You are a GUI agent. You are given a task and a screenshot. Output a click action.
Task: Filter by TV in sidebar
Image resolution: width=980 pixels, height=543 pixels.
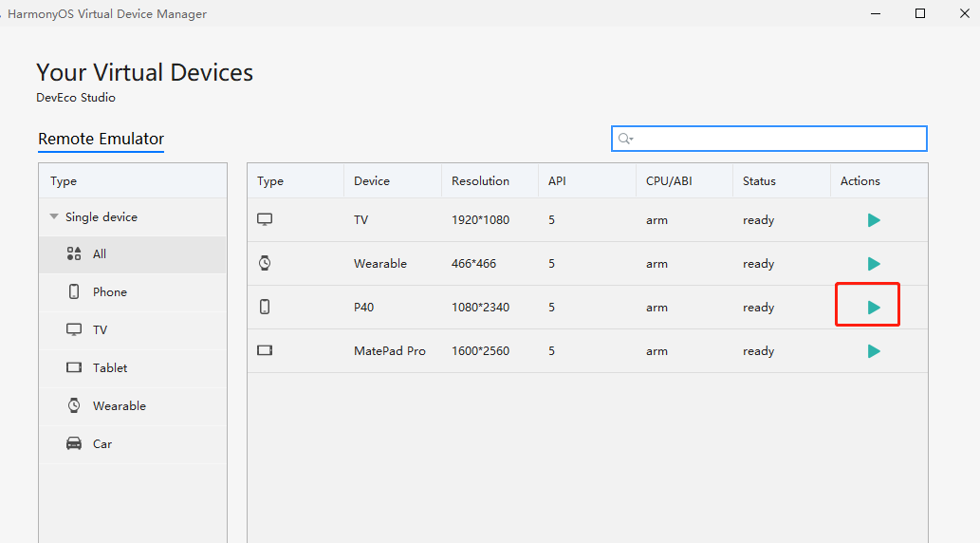pyautogui.click(x=133, y=329)
